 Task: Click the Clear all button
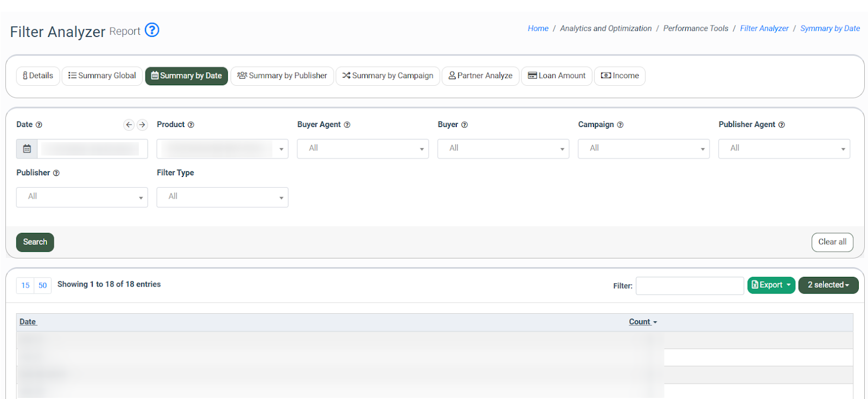coord(832,242)
